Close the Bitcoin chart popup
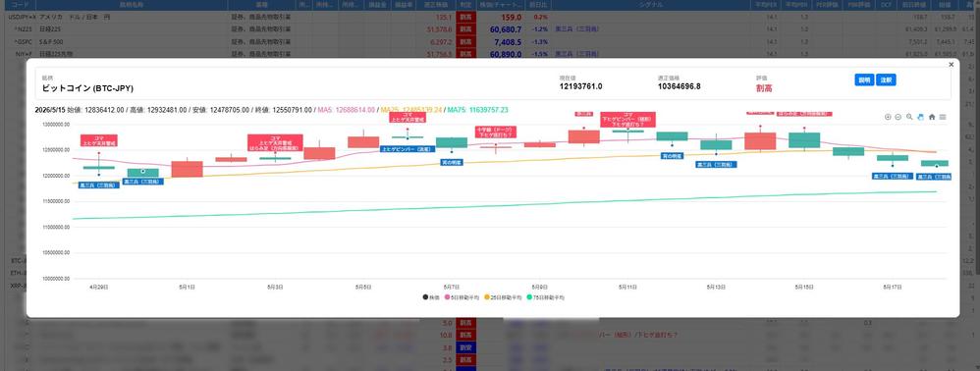The image size is (980, 371). [x=952, y=65]
